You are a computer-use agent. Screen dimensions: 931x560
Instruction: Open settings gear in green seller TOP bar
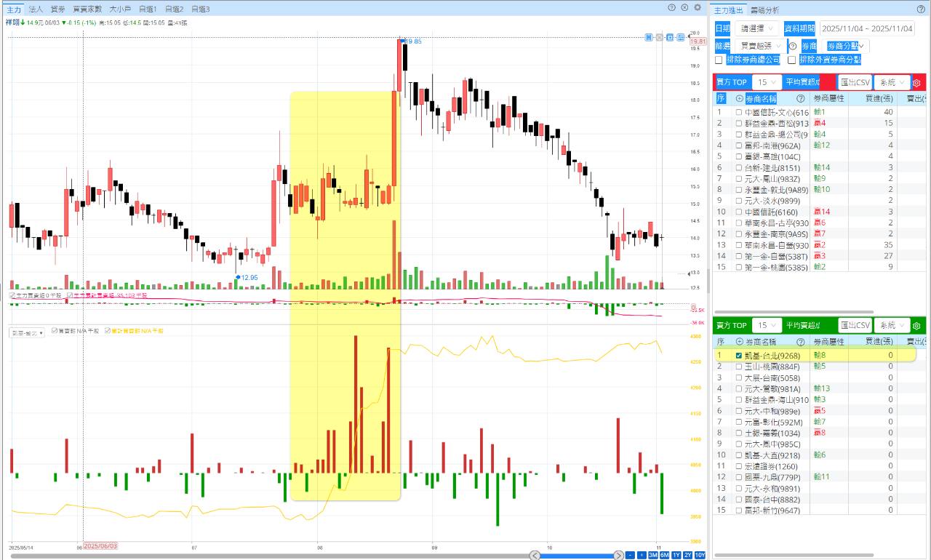(x=916, y=326)
